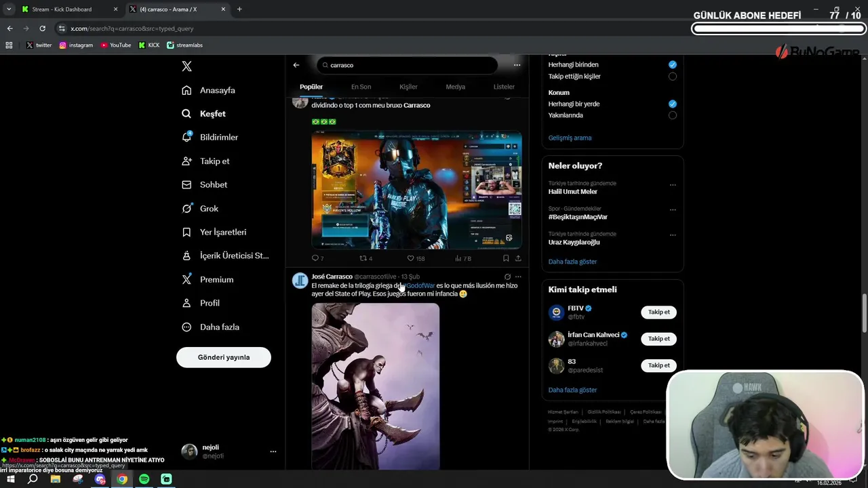Switch to Popüler tab
The height and width of the screenshot is (488, 868).
pos(311,87)
